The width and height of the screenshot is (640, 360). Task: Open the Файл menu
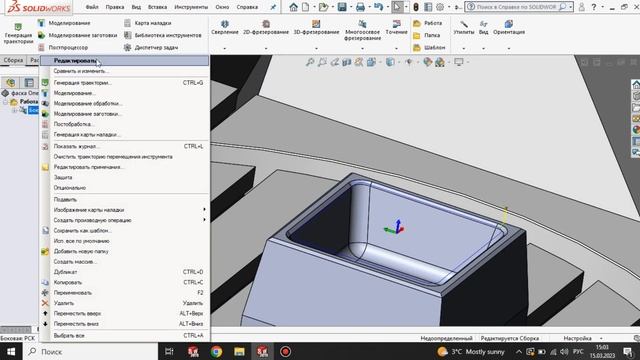[92, 7]
